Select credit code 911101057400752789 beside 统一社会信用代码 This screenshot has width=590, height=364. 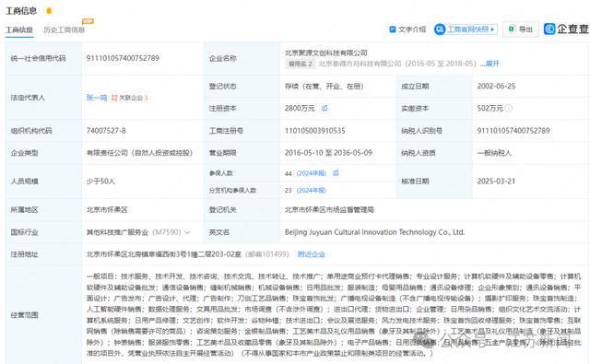[123, 58]
